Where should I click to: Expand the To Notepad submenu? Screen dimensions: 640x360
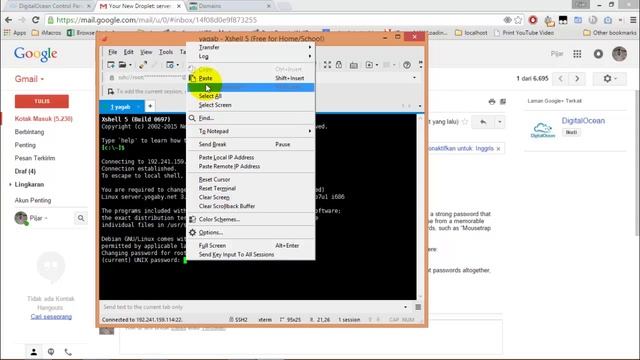pyautogui.click(x=251, y=131)
